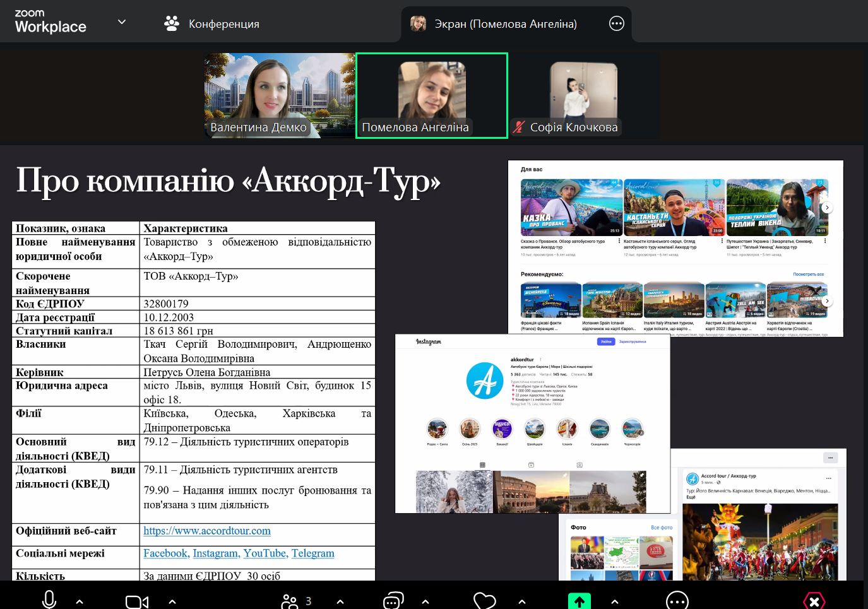Mute the microphone in the Zoom toolbar
This screenshot has width=868, height=609.
[x=49, y=600]
